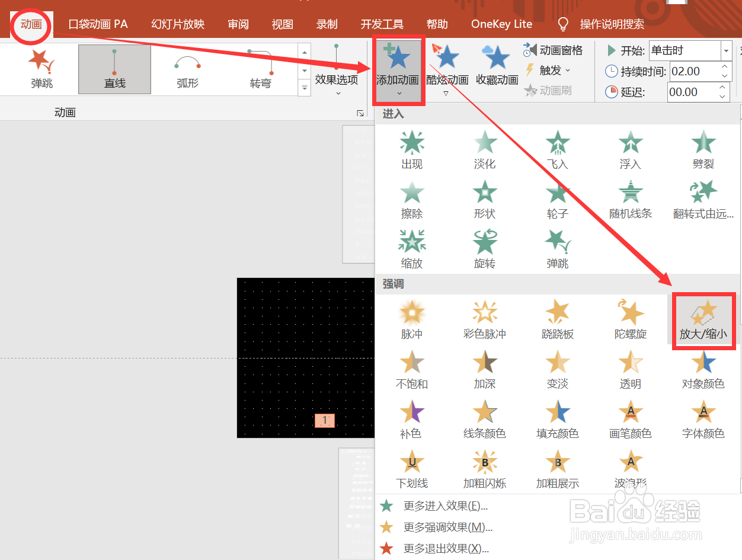Image resolution: width=742 pixels, height=560 pixels.
Task: Apply the 劈裂 entrance effect
Action: (703, 150)
